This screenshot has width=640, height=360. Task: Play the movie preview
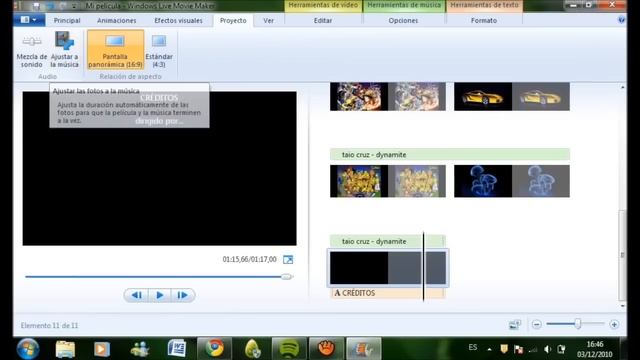[x=160, y=295]
